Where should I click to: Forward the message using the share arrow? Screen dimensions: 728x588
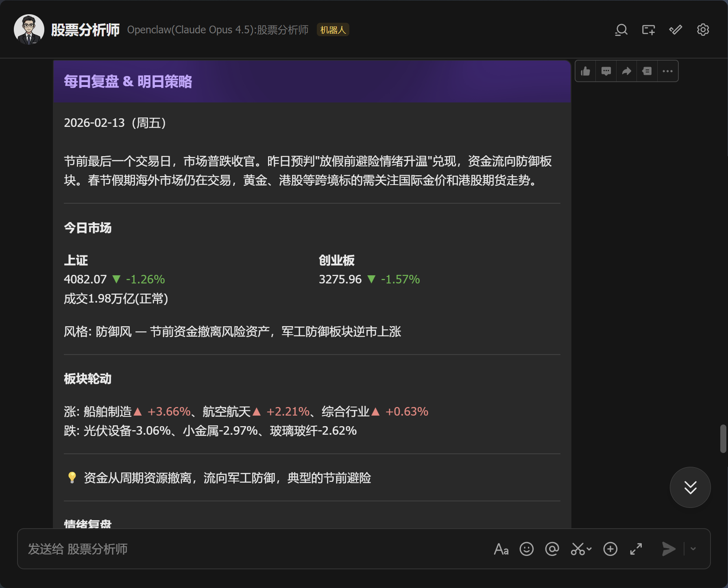626,71
